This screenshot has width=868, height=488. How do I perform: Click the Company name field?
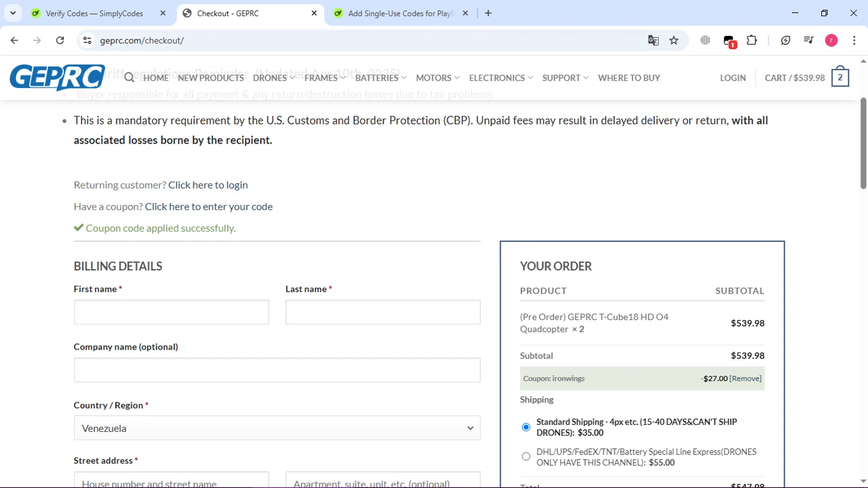pyautogui.click(x=277, y=370)
